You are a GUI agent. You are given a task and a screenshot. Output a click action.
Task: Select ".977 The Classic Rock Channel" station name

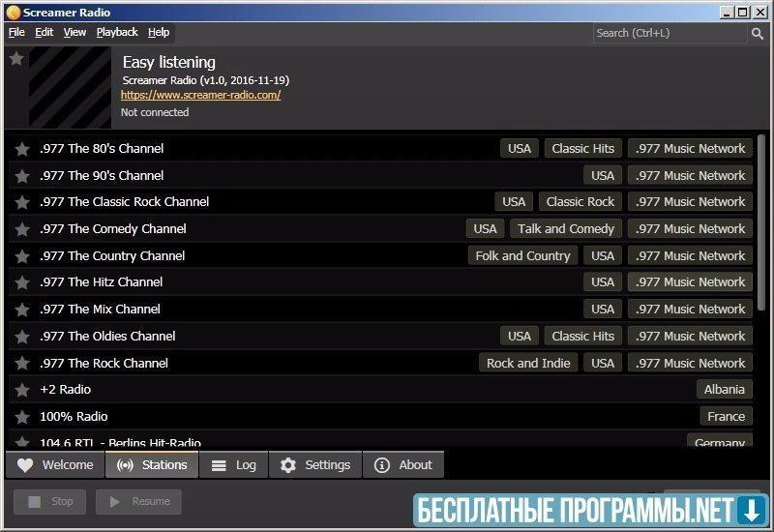point(125,202)
